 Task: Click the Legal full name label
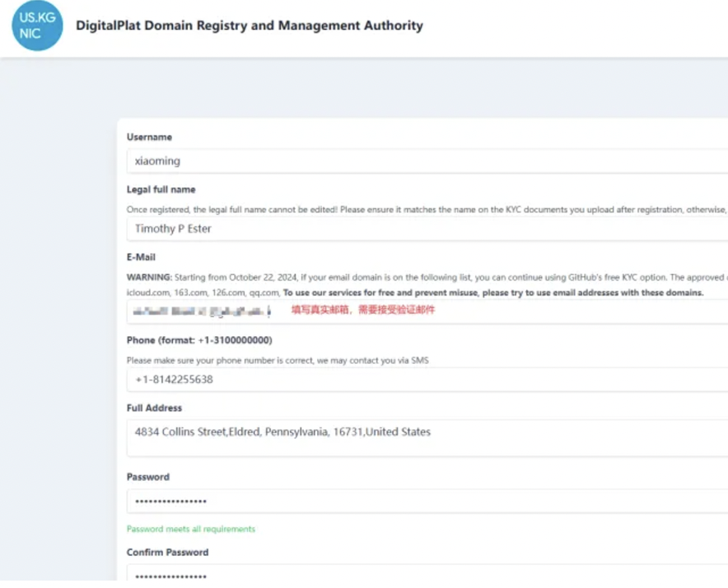click(161, 189)
